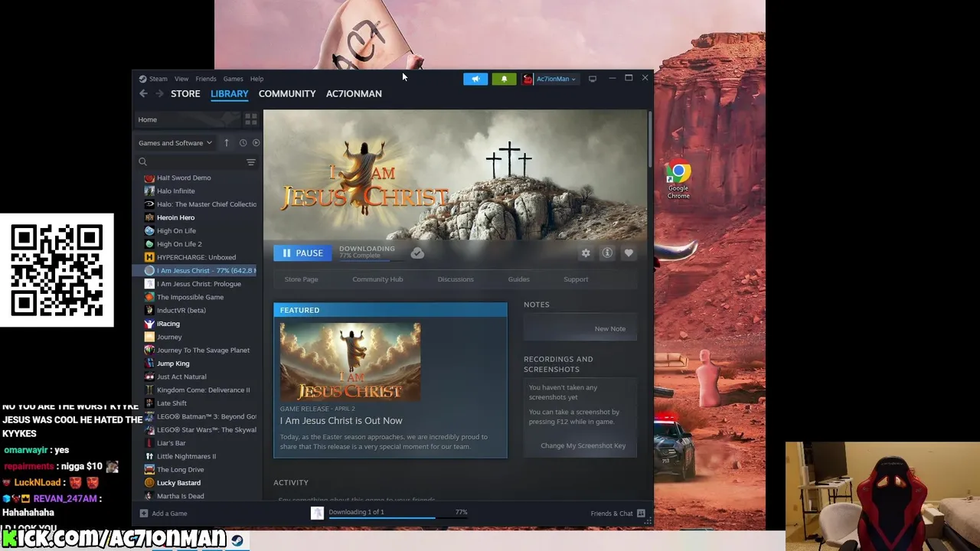
Task: Open the Guides link
Action: [x=518, y=279]
